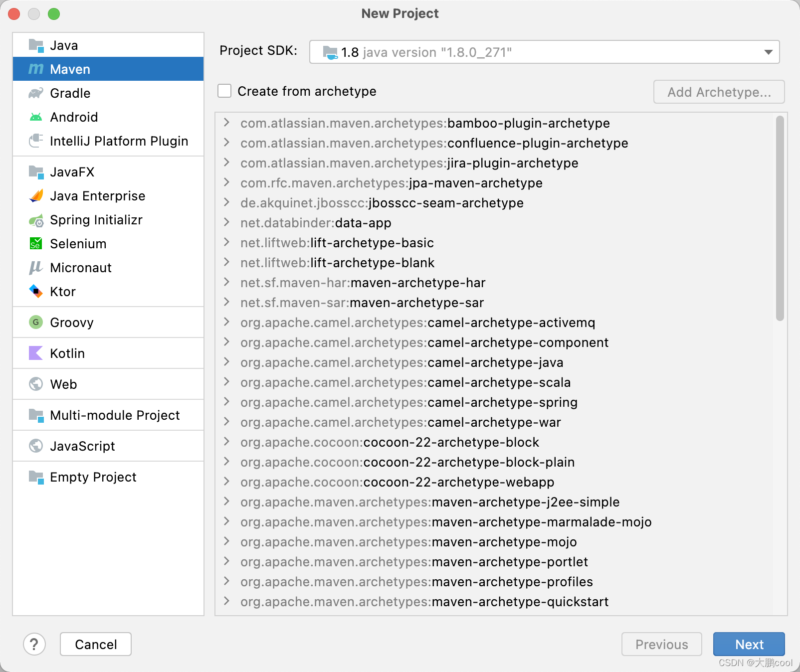Viewport: 800px width, 672px height.
Task: Enable Create from archetype checkbox
Action: (224, 91)
